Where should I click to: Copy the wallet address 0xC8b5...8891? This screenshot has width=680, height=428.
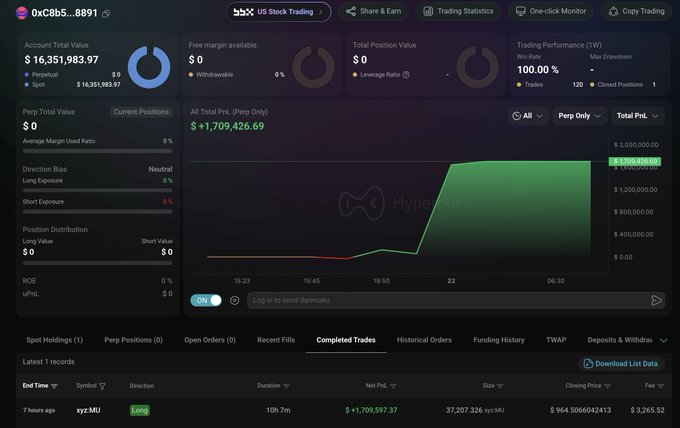tap(106, 14)
